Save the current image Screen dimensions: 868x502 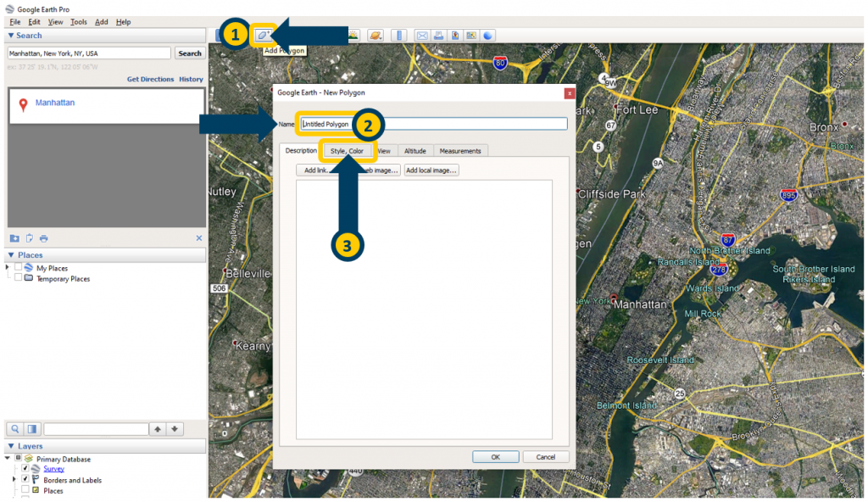[455, 35]
